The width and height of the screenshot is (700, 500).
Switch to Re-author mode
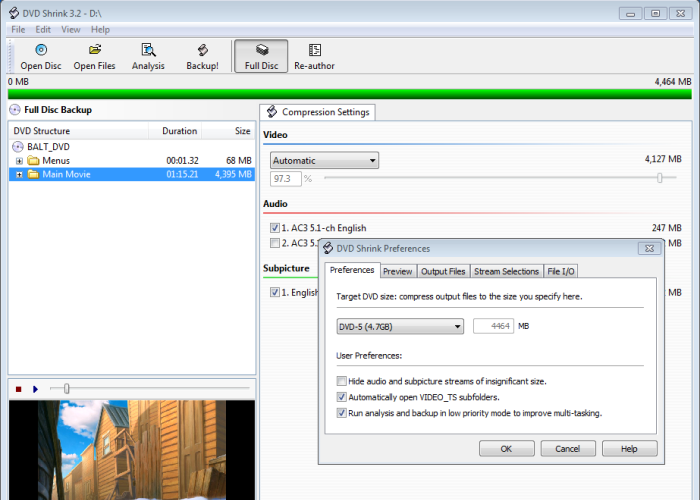click(x=314, y=51)
